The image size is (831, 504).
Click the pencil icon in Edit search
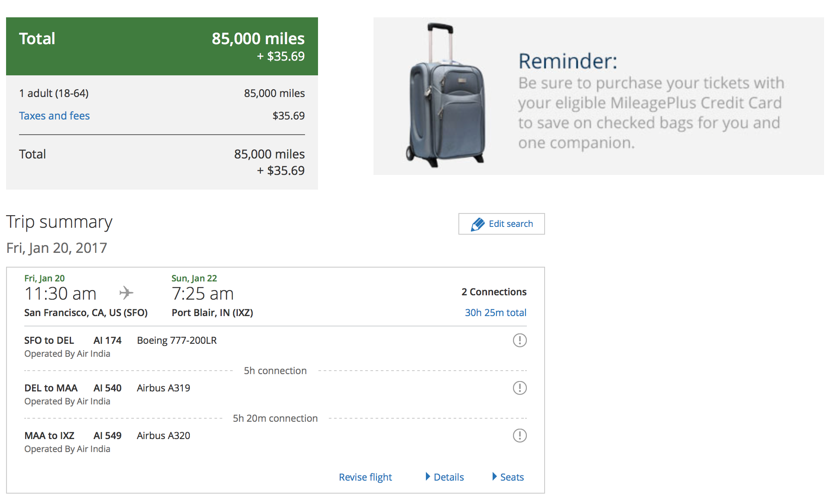pos(477,224)
